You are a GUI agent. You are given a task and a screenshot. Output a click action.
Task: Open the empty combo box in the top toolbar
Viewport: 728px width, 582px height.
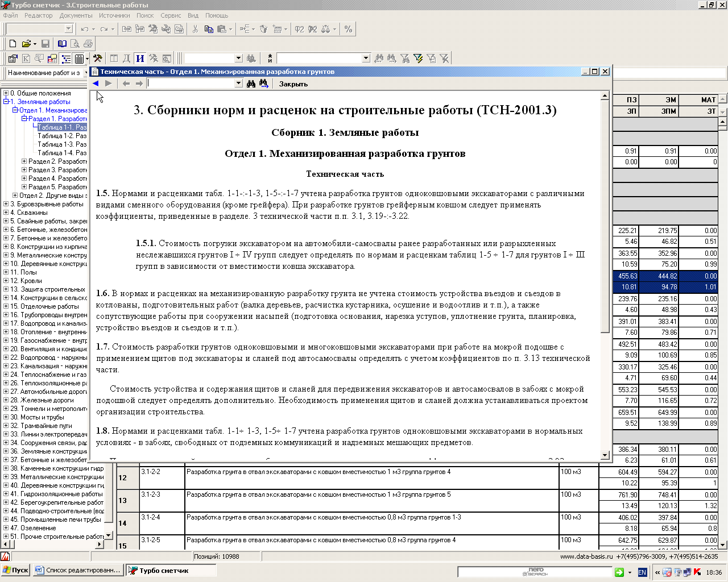[x=69, y=29]
